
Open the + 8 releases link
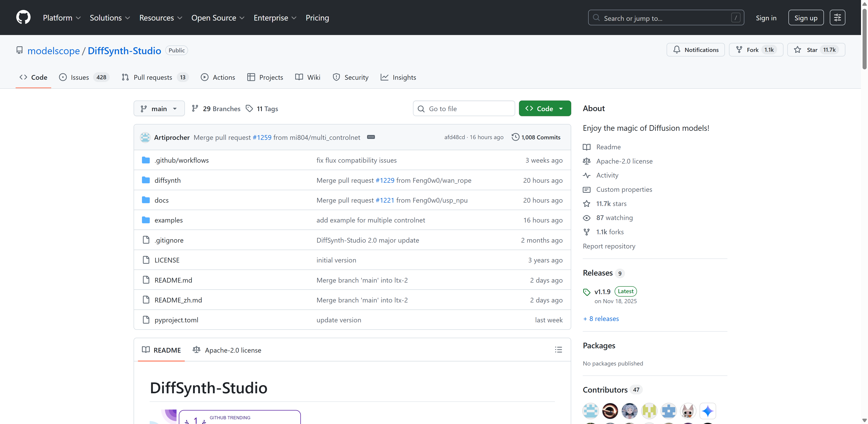click(x=601, y=319)
